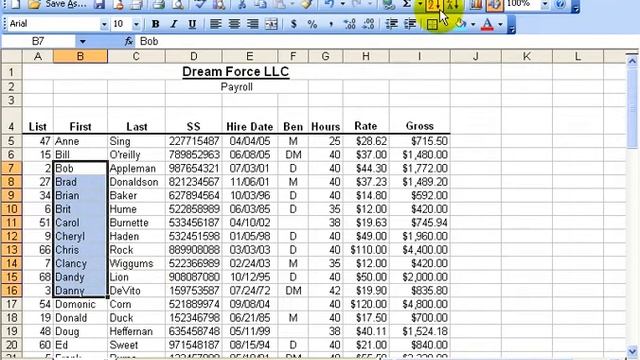The width and height of the screenshot is (640, 360).
Task: Center text in cells
Action: pos(234,24)
